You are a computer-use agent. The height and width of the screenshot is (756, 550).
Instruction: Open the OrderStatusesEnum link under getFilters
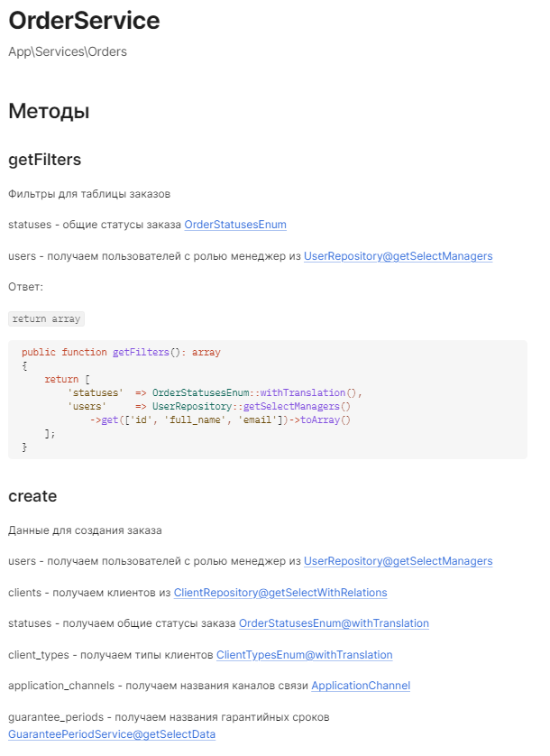235,225
